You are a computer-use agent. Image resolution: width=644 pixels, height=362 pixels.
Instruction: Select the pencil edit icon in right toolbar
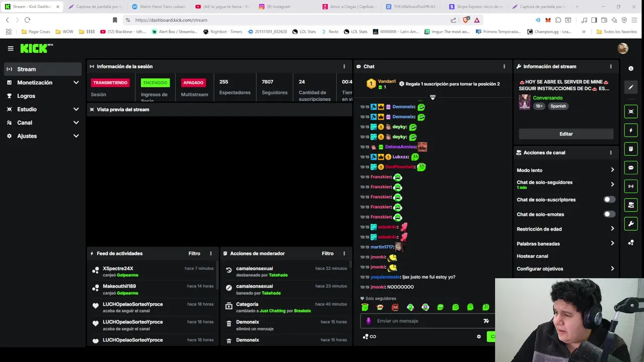point(631,87)
